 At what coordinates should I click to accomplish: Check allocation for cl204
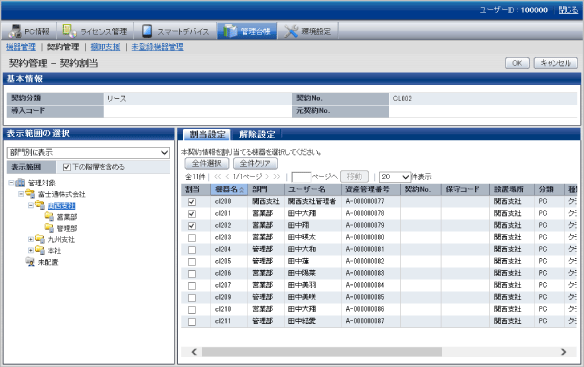click(x=192, y=250)
